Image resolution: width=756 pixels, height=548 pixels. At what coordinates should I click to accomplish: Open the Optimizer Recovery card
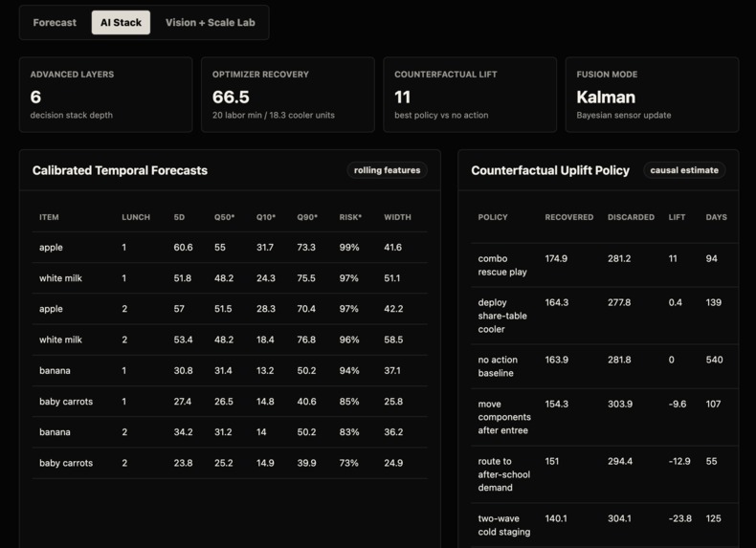[x=288, y=95]
